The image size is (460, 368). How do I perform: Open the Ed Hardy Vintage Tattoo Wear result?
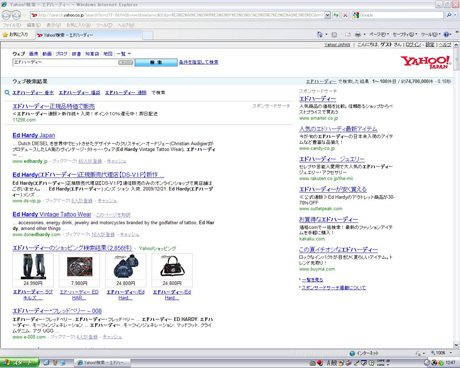(x=52, y=214)
